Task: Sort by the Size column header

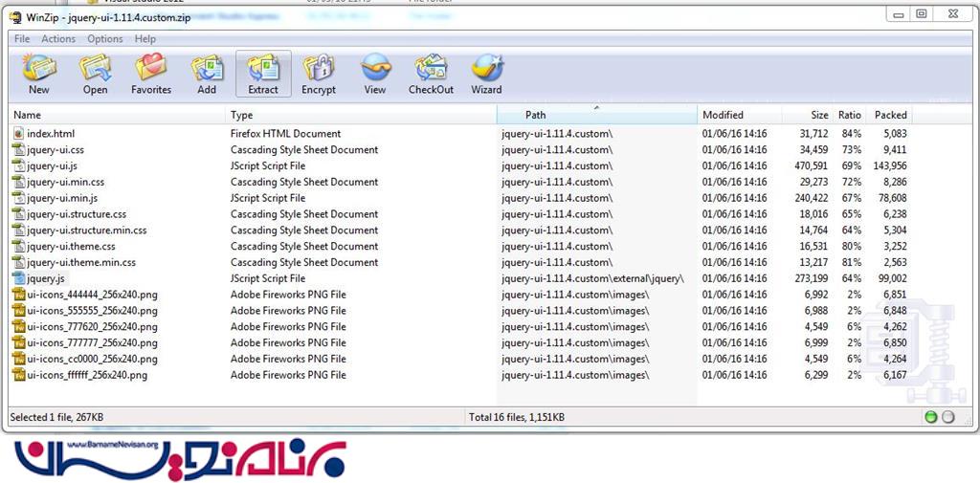Action: click(807, 115)
